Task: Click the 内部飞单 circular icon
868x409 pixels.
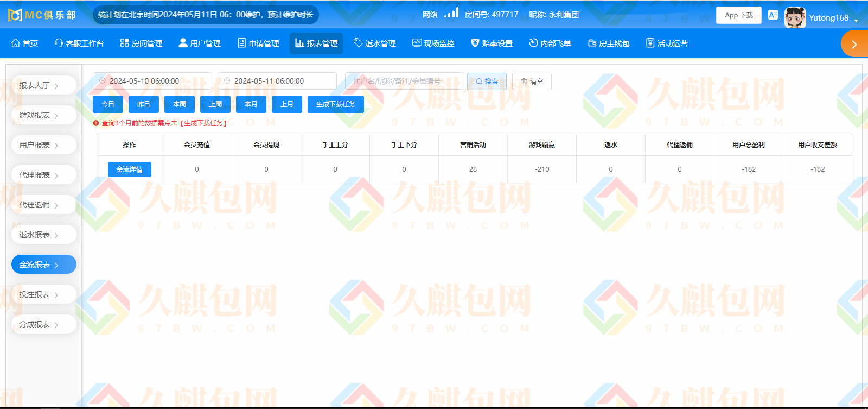Action: point(533,43)
